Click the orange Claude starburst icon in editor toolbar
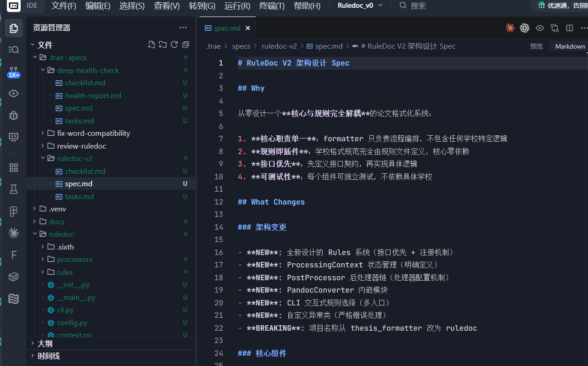 coord(510,28)
